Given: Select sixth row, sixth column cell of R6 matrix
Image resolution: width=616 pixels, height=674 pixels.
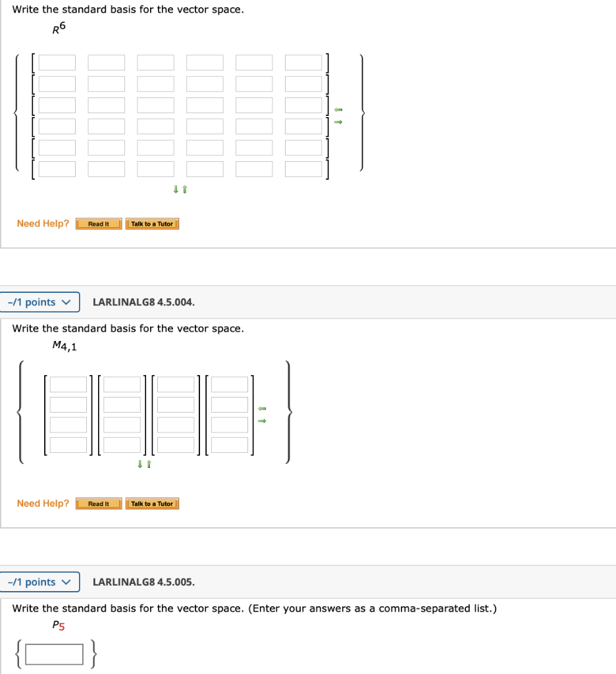Looking at the screenshot, I should coord(303,169).
